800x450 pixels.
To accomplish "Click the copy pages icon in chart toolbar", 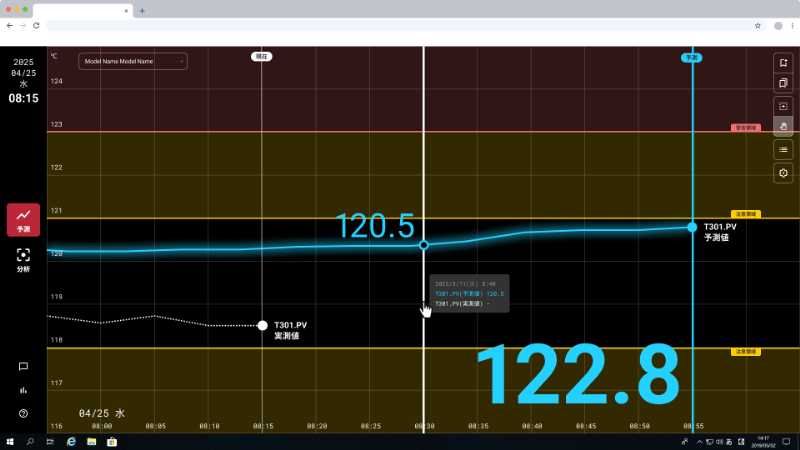I will (784, 84).
